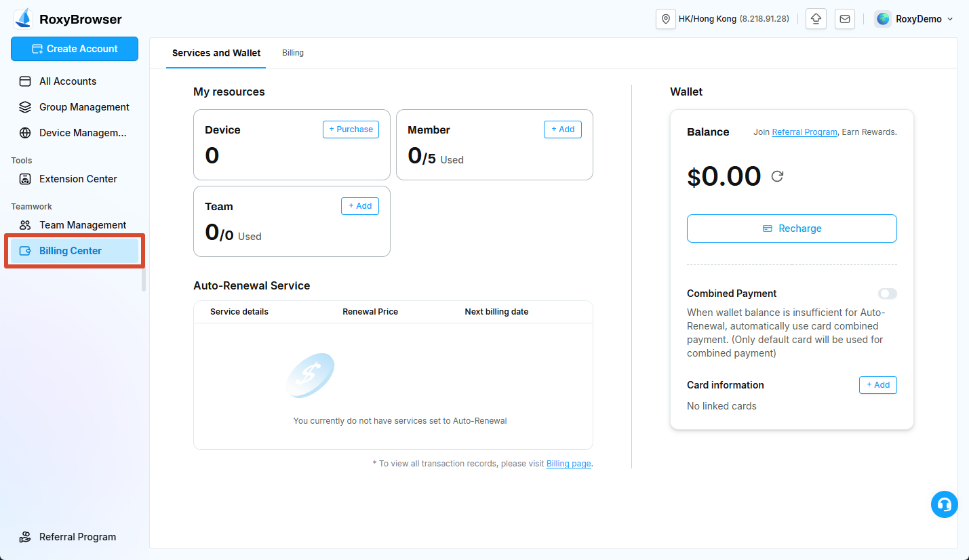Image resolution: width=969 pixels, height=560 pixels.
Task: Open Extension Center in sidebar
Action: (x=75, y=179)
